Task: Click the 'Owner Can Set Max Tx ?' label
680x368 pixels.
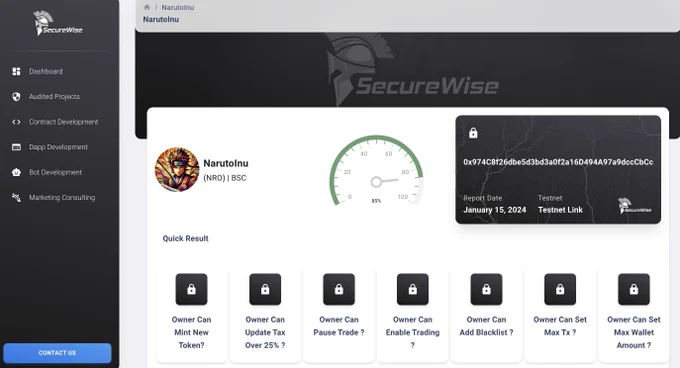Action: pyautogui.click(x=560, y=326)
